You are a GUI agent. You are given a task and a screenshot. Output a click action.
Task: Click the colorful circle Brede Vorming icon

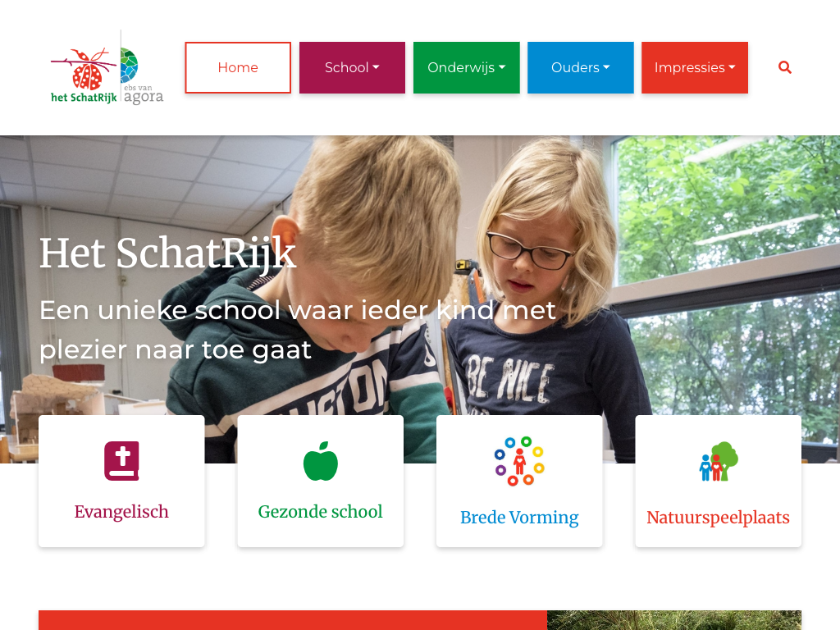point(519,461)
